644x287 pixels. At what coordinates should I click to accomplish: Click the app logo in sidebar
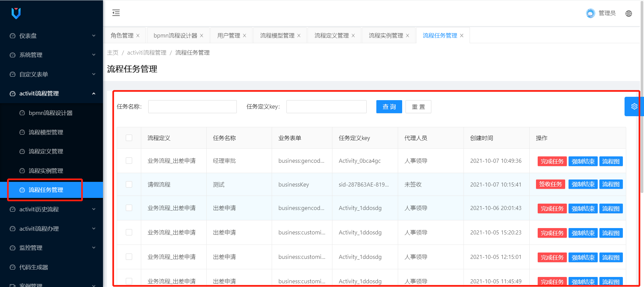tap(16, 13)
